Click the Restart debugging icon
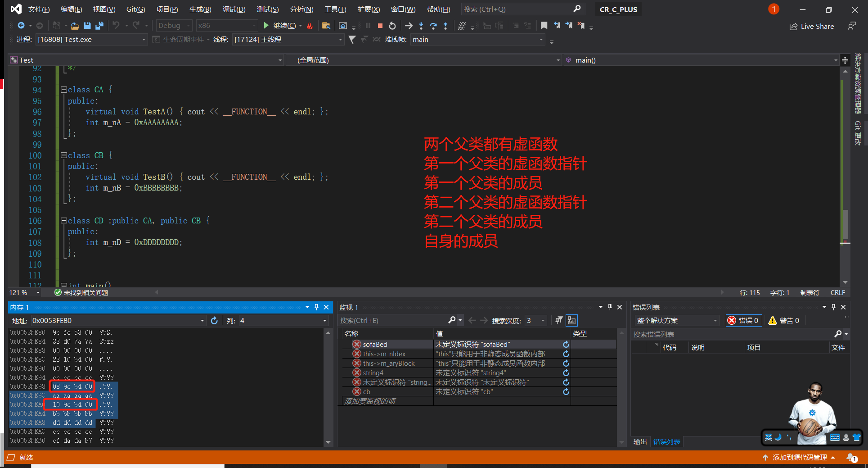 click(392, 26)
